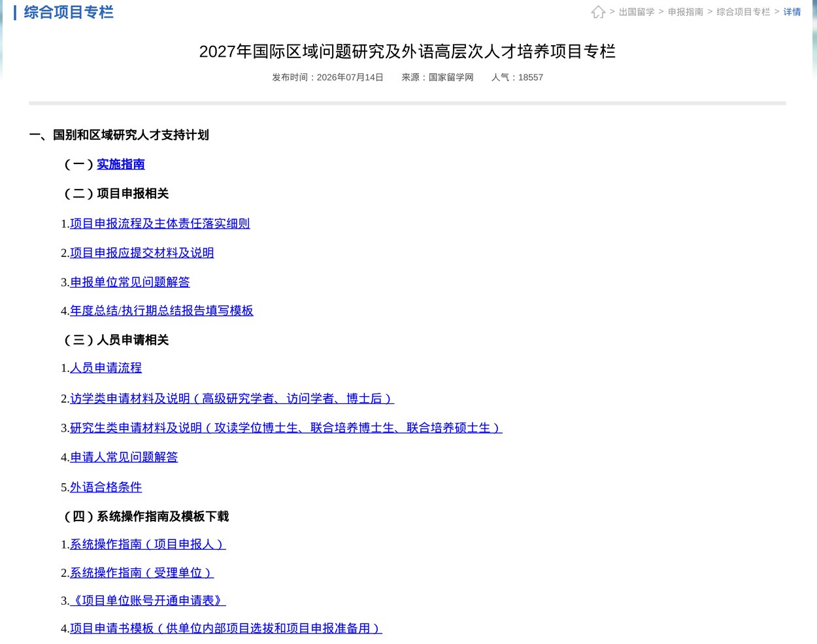Click subheading （二）项目申报相关
This screenshot has height=644, width=817.
click(115, 194)
